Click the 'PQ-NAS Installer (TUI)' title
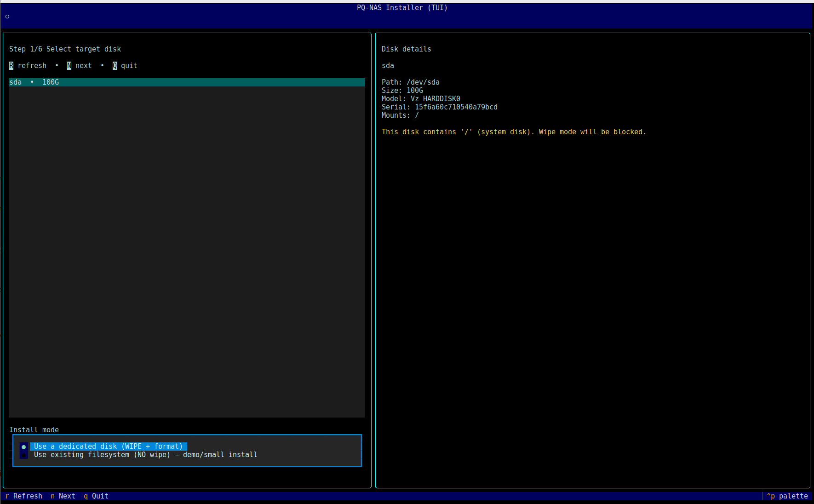 [x=402, y=8]
